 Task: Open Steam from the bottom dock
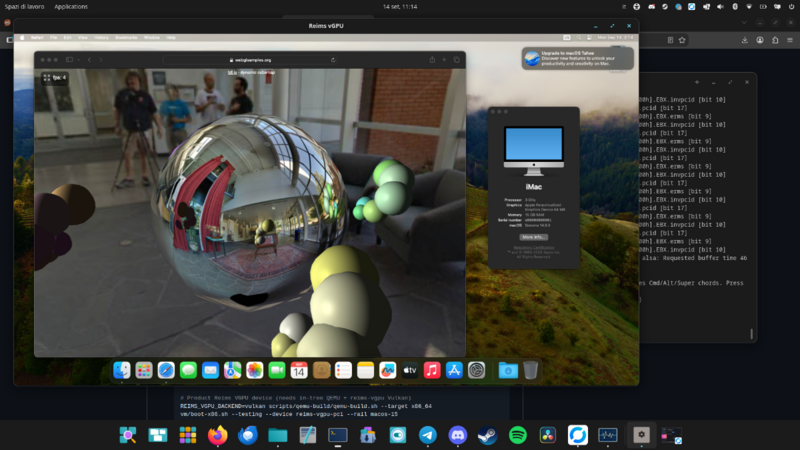(x=488, y=435)
